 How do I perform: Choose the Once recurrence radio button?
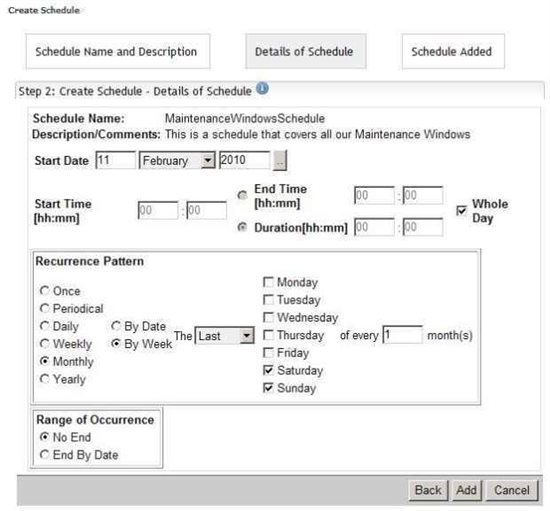pyautogui.click(x=45, y=291)
